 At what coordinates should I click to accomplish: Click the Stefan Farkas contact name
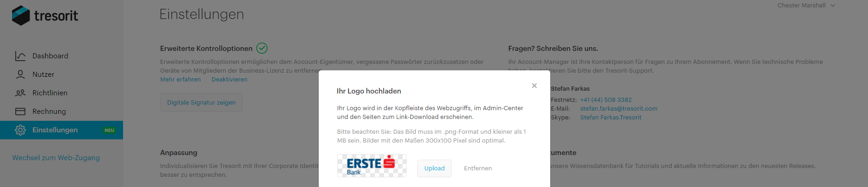[570, 89]
